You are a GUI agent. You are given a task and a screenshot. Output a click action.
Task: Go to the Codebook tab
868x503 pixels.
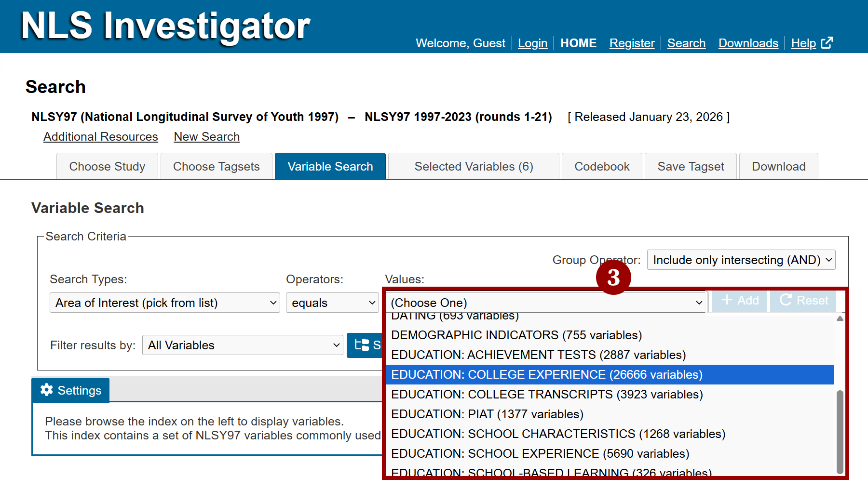click(602, 166)
